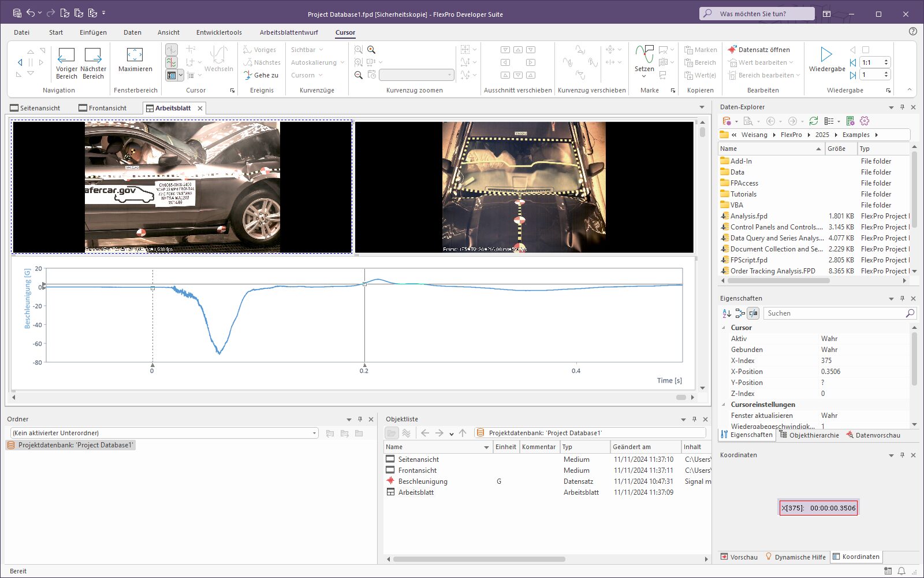
Task: Toggle the free-floating cursor mode button
Action: coord(172,50)
